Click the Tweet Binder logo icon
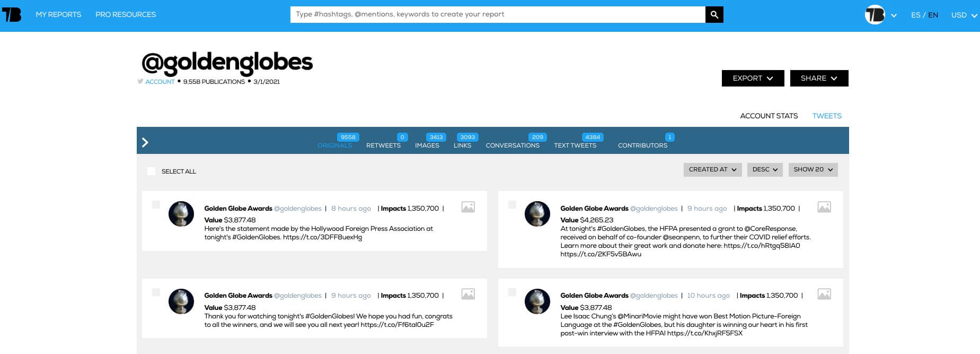This screenshot has height=354, width=980. (12, 15)
